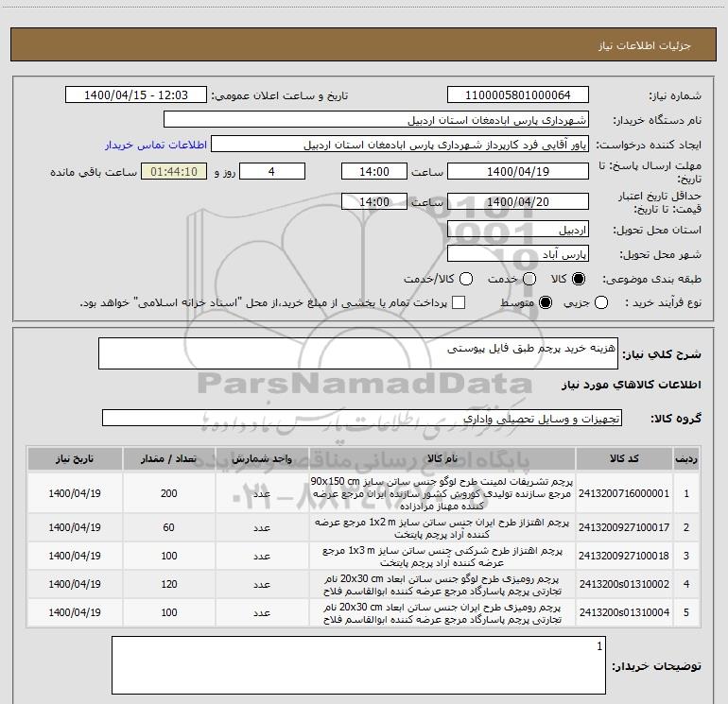Click the واحد شمارش column header
This screenshot has width=728, height=704.
click(262, 459)
